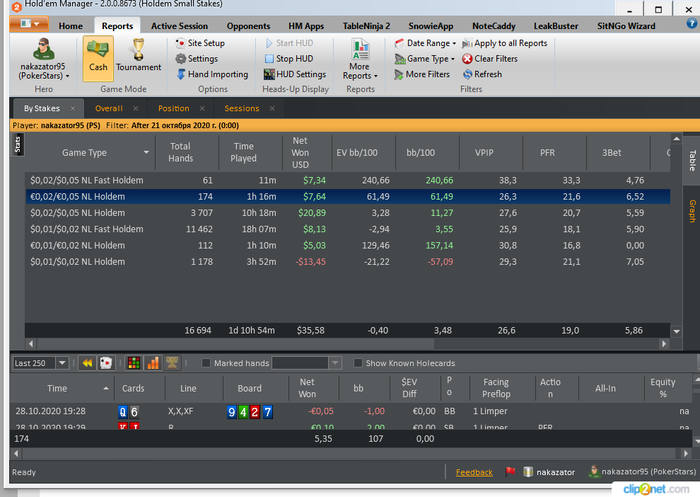Open the Game Type column dropdown arrow
700x497 pixels.
click(x=146, y=152)
